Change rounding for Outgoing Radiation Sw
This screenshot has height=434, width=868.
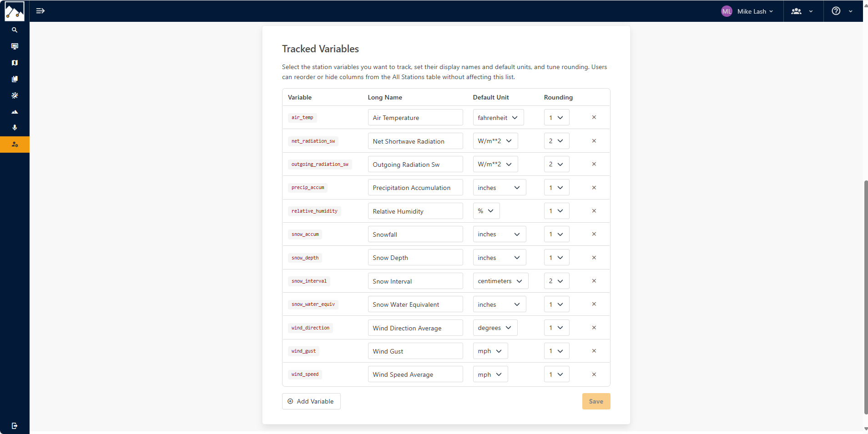(x=556, y=164)
